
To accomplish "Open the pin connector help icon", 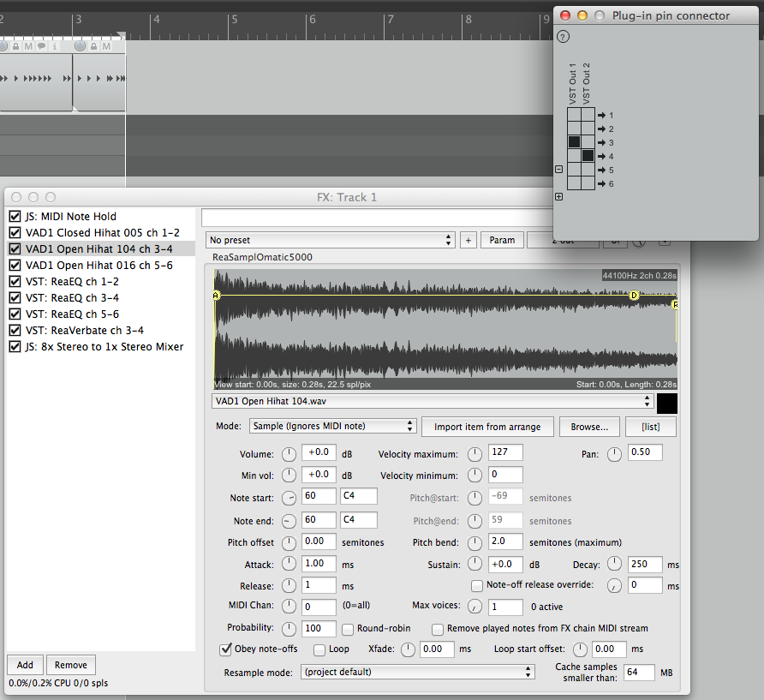I will [563, 36].
